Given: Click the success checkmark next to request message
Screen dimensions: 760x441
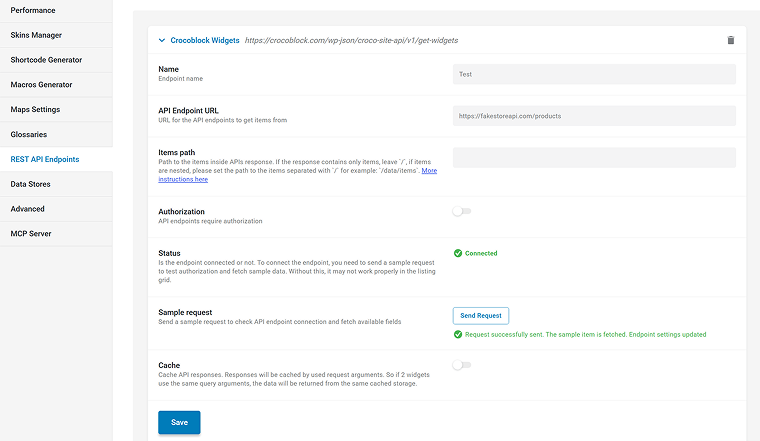Looking at the screenshot, I should (458, 334).
